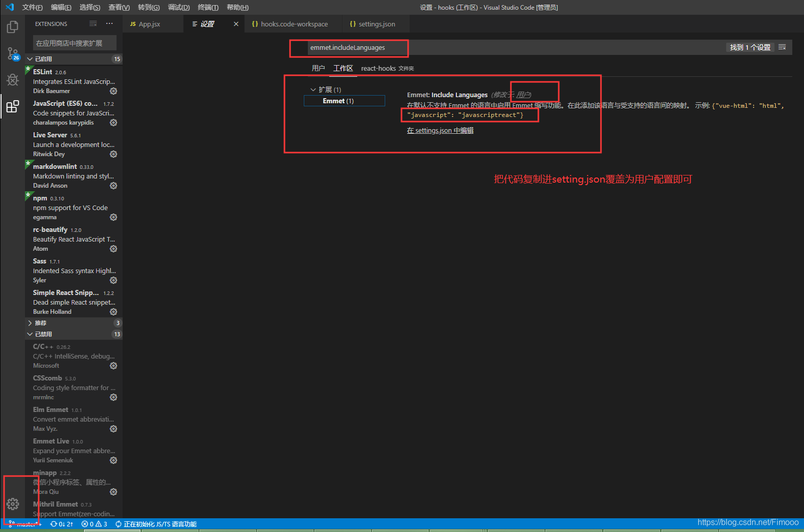Viewport: 804px width, 532px height.
Task: Click the 用户 modified-in link
Action: 524,95
